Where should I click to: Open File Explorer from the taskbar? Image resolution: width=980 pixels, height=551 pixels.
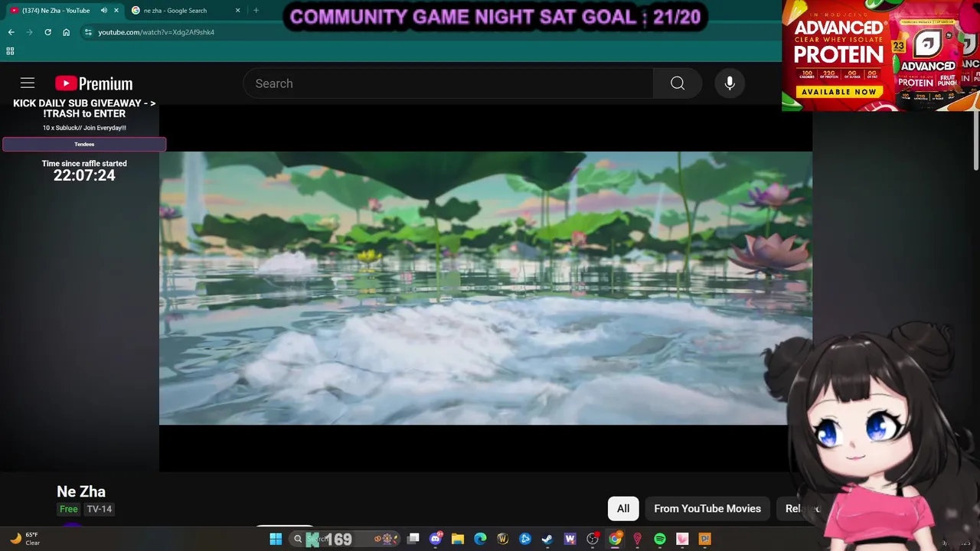pyautogui.click(x=458, y=539)
